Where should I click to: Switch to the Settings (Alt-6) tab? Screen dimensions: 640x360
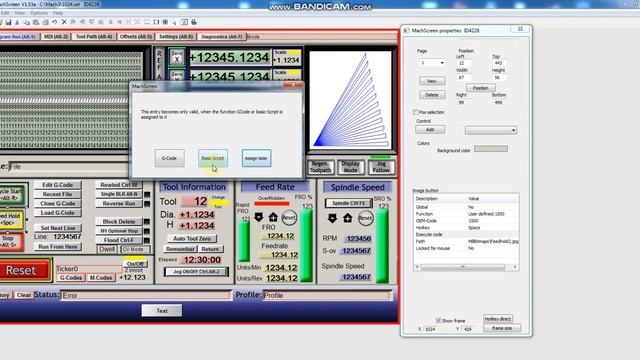pyautogui.click(x=176, y=37)
